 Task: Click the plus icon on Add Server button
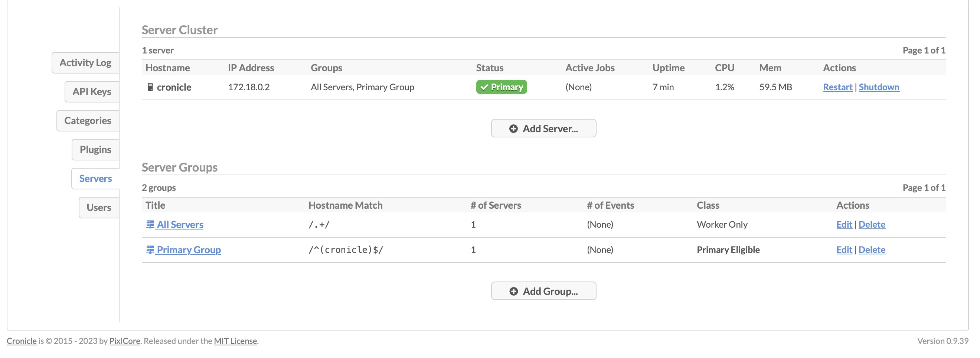513,128
